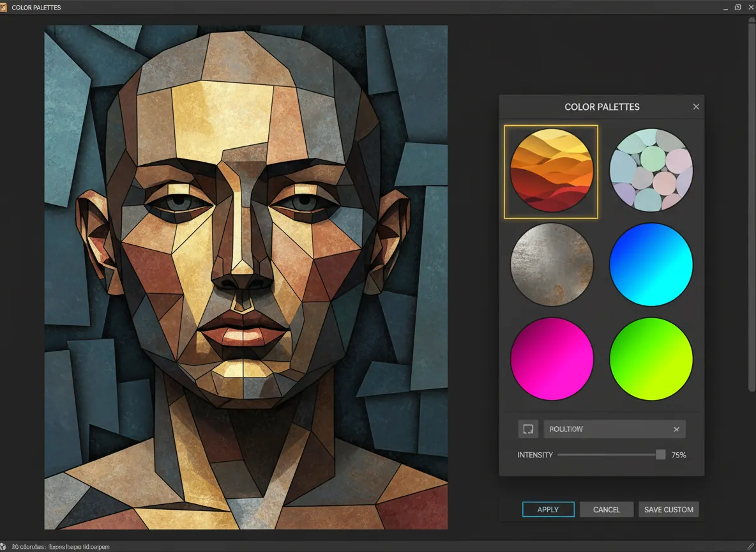Select the lime green palette circle
The image size is (756, 552).
pyautogui.click(x=651, y=358)
